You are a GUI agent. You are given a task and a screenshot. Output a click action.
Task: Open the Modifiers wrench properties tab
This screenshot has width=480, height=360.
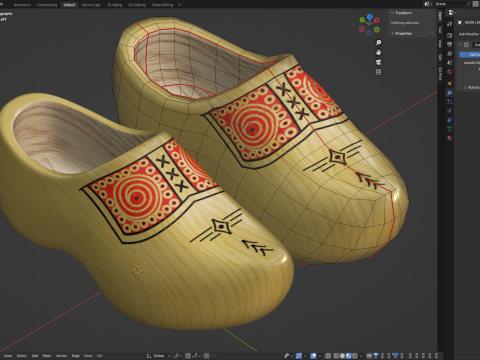[x=450, y=93]
